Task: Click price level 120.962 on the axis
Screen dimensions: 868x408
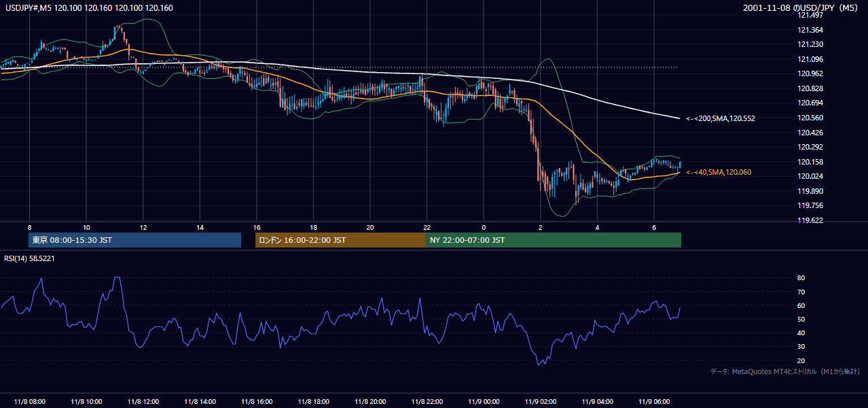Action: click(x=809, y=73)
